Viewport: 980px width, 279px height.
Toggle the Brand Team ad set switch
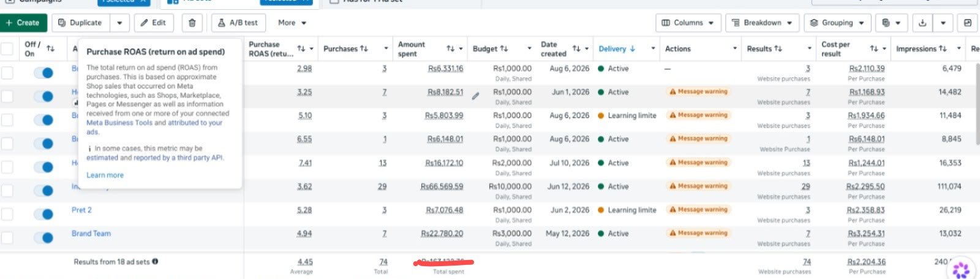[43, 238]
